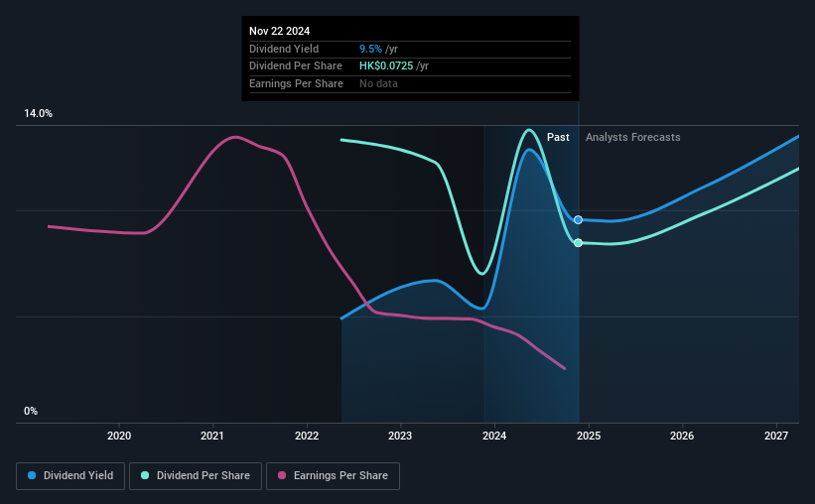The width and height of the screenshot is (815, 504).
Task: Click the teal Dividend Per Share legend dot
Action: click(145, 475)
